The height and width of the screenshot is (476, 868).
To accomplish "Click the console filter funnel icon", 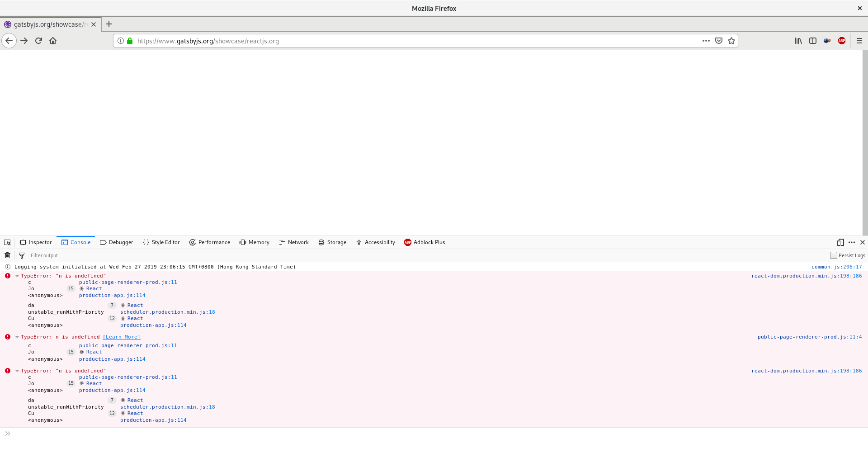I will pyautogui.click(x=21, y=255).
